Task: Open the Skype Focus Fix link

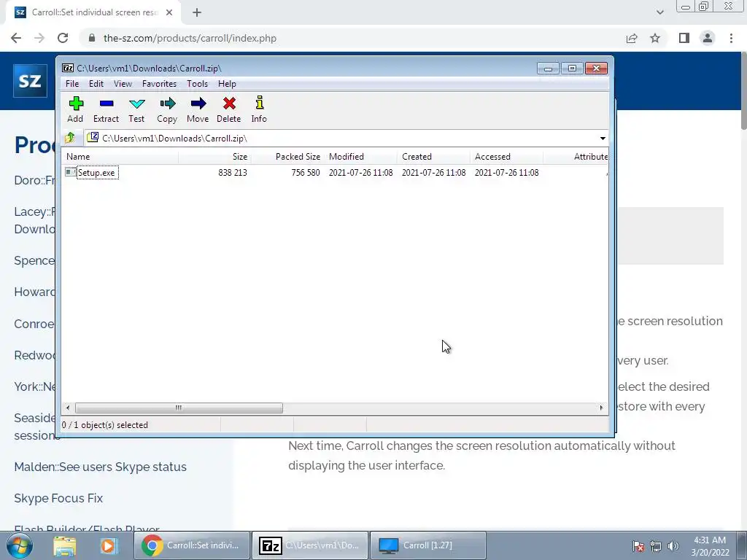Action: pyautogui.click(x=58, y=499)
